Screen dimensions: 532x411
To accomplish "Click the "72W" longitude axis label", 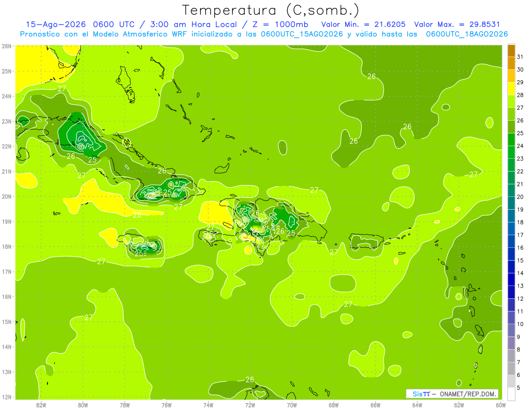I will (250, 405).
